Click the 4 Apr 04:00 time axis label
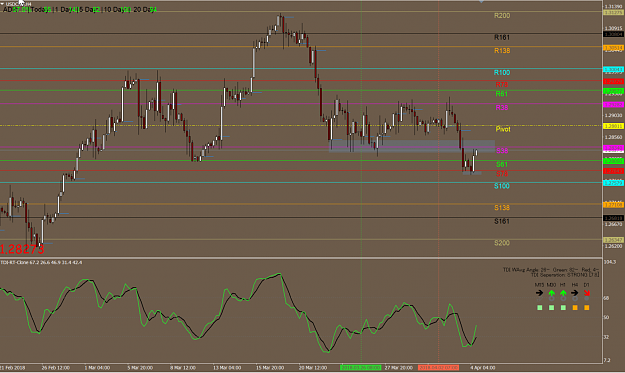Image resolution: width=625 pixels, height=373 pixels. [x=483, y=367]
